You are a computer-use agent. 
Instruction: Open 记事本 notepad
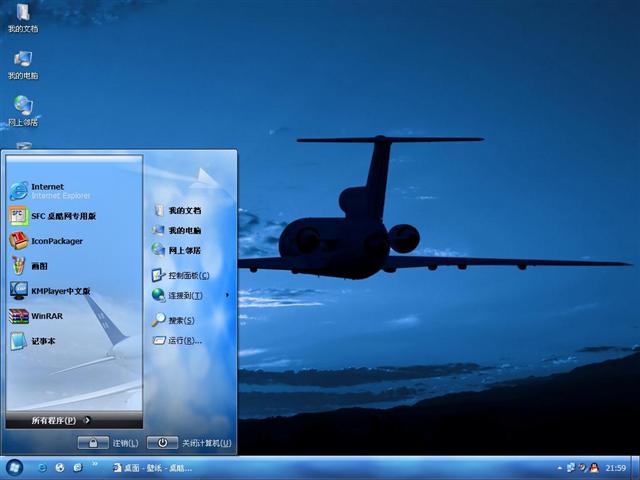[75, 341]
